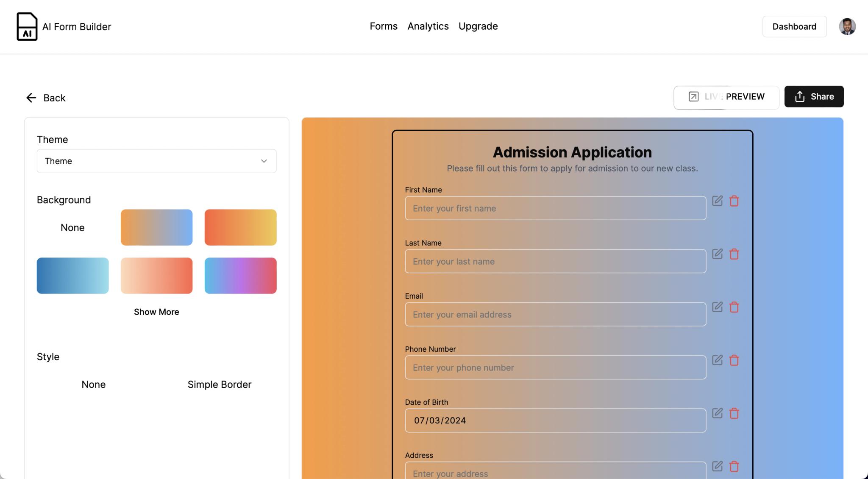868x479 pixels.
Task: Open the Live Preview button
Action: (726, 97)
